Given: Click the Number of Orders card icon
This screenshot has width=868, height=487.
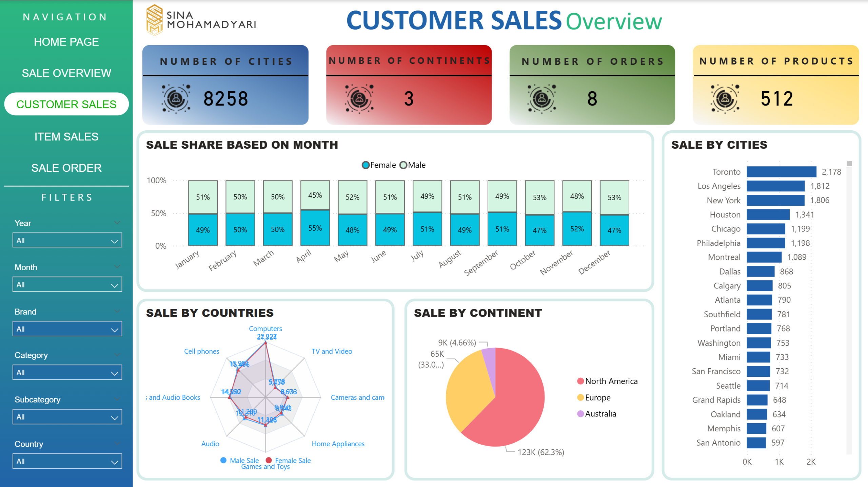Looking at the screenshot, I should point(541,98).
